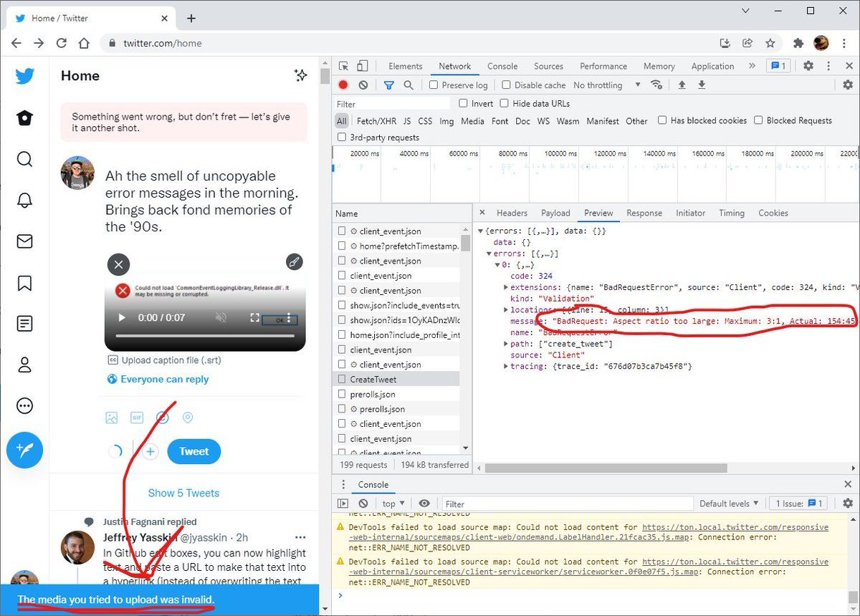Open the Performance tab

pos(603,66)
